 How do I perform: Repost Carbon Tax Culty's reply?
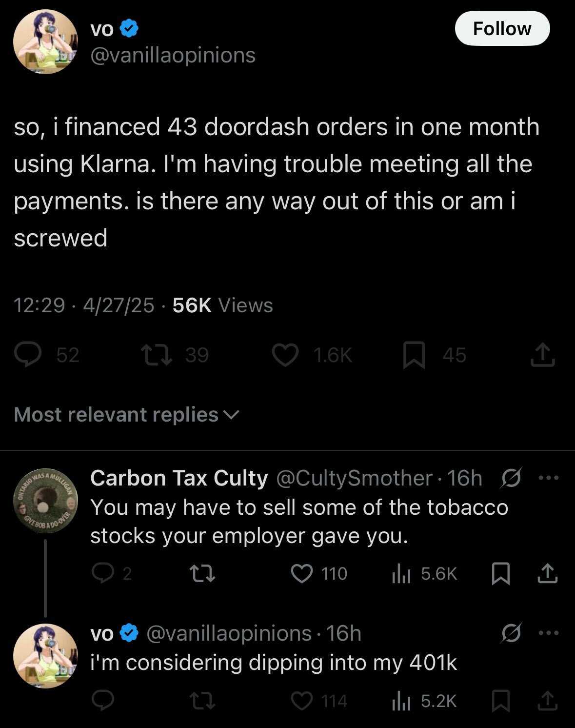pos(202,574)
